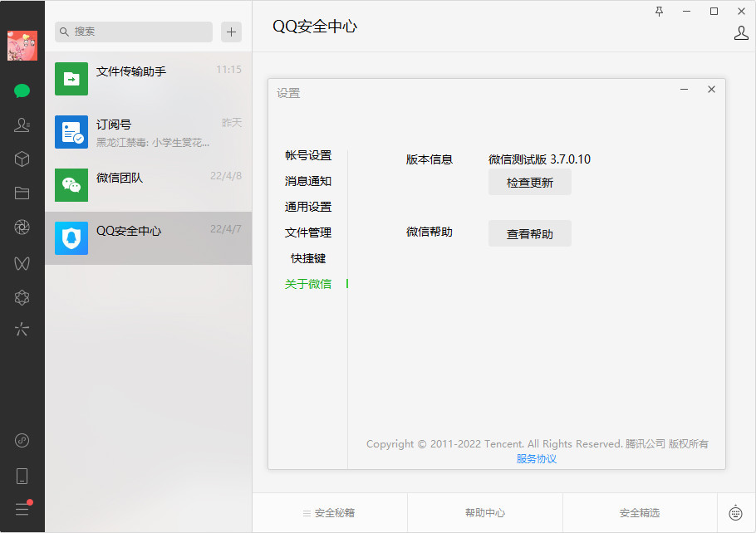The image size is (756, 533).
Task: Open the Channels (video) sidebar icon
Action: [x=22, y=263]
